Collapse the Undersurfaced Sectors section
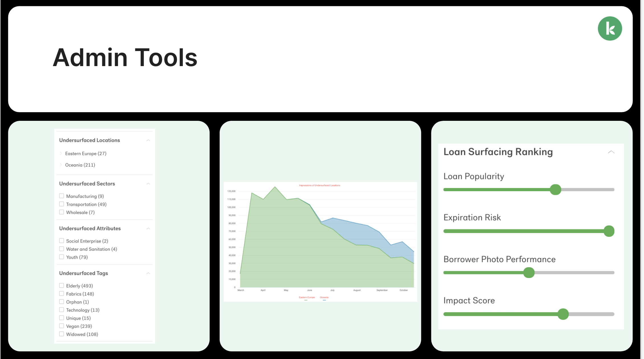Viewport: 644px width, 359px height. (148, 184)
